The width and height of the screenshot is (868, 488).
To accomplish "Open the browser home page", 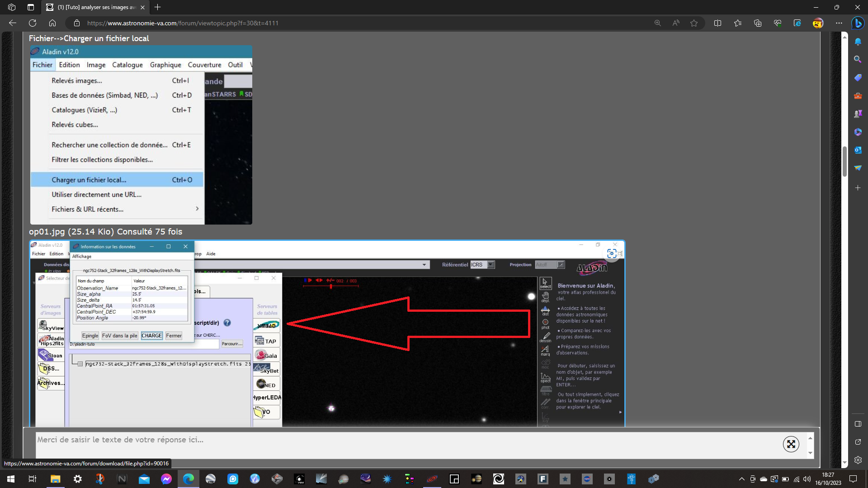I will [x=52, y=23].
